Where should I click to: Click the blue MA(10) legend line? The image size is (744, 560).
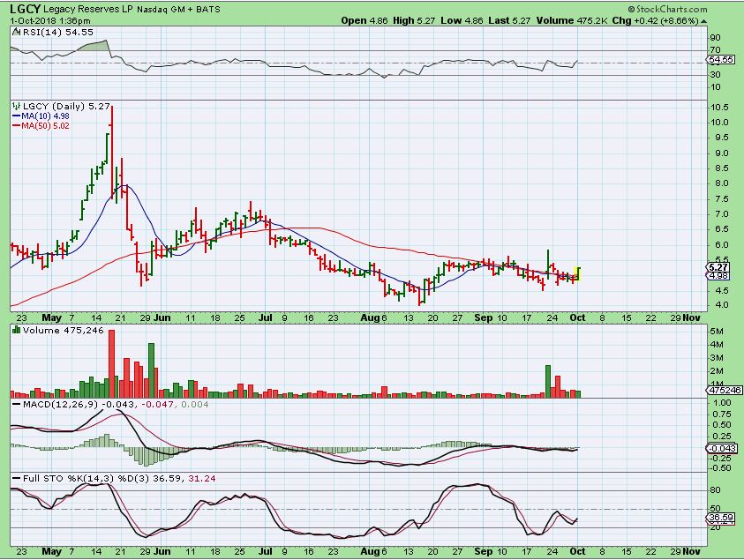pos(14,116)
